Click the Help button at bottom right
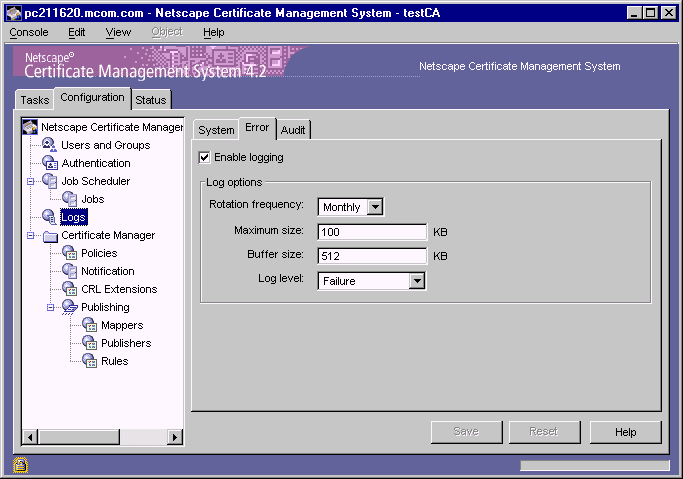Image resolution: width=683 pixels, height=479 pixels. [626, 432]
